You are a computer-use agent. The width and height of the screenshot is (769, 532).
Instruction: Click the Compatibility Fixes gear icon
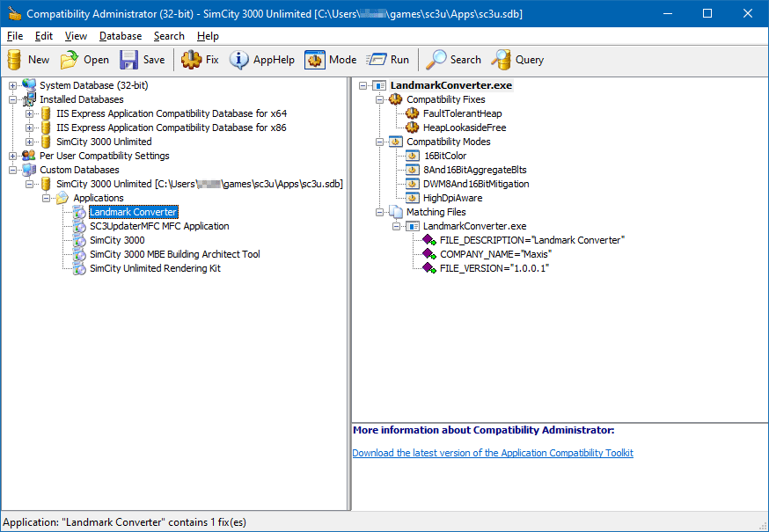(396, 99)
